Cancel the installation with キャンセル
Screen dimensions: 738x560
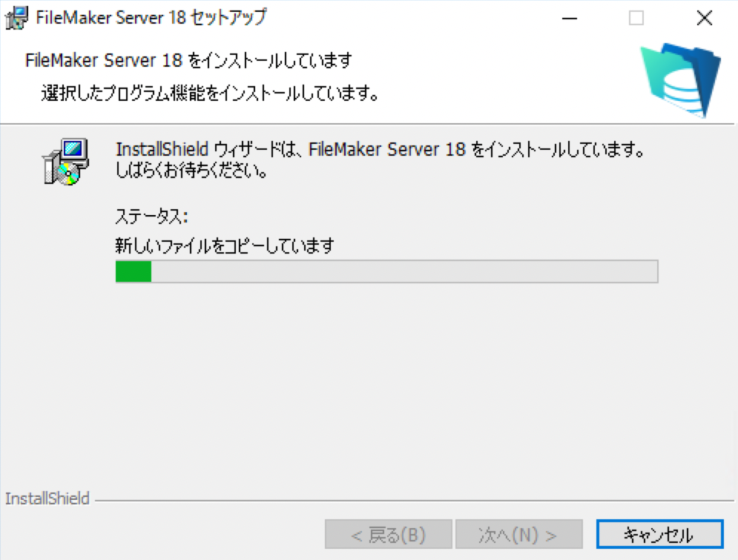tap(659, 534)
